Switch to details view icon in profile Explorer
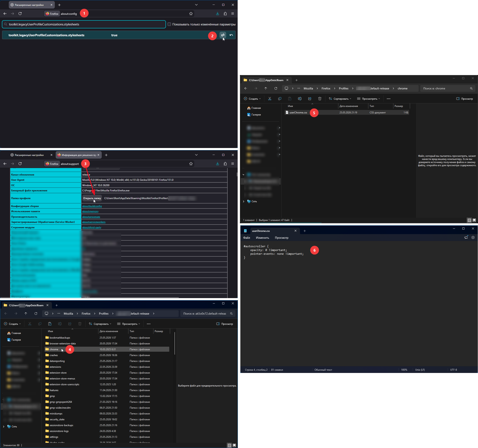This screenshot has height=448, width=478. tap(229, 445)
